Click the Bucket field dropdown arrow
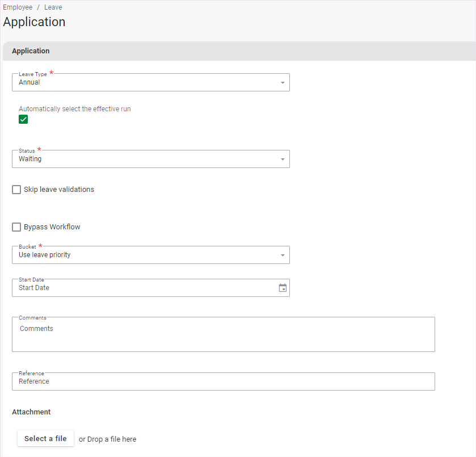The width and height of the screenshot is (476, 457). click(x=283, y=255)
